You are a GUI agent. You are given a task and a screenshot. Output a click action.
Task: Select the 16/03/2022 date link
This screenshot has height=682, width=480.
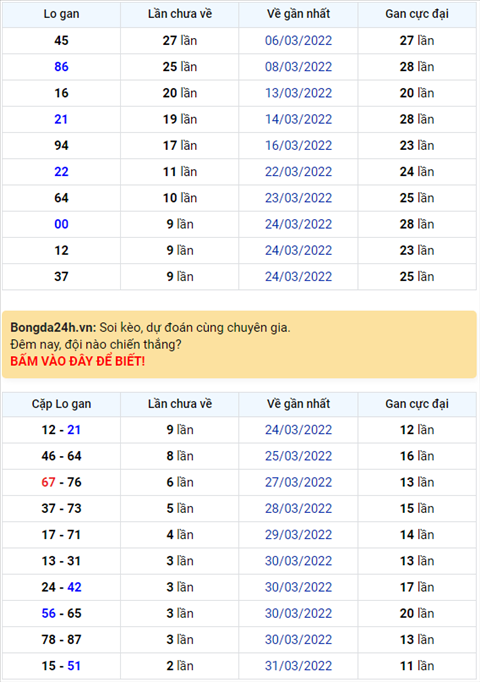click(x=298, y=145)
